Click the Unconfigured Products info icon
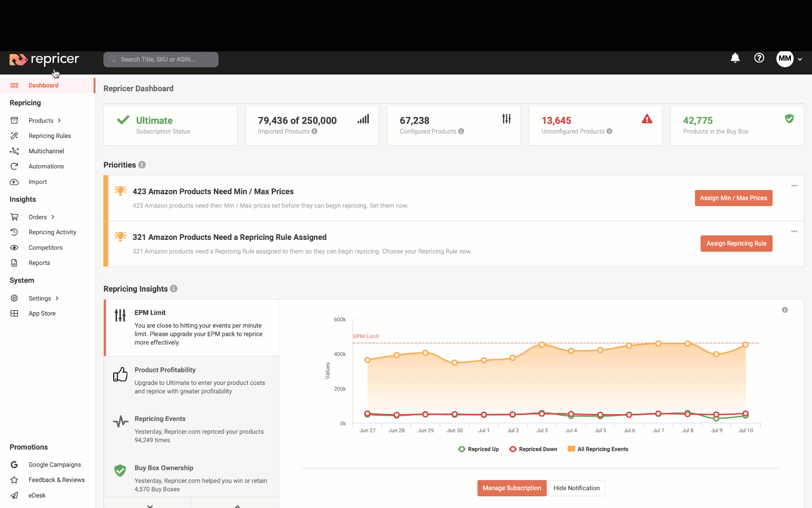 pyautogui.click(x=609, y=131)
